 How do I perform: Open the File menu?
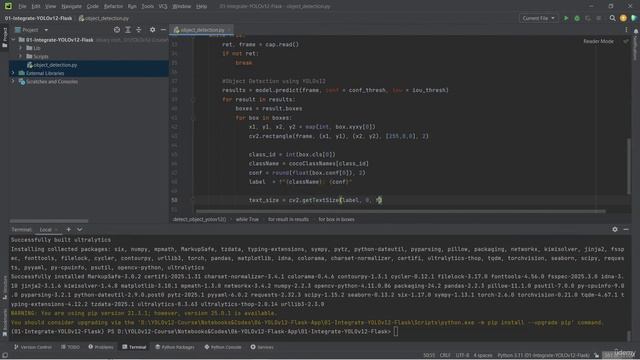pos(22,6)
